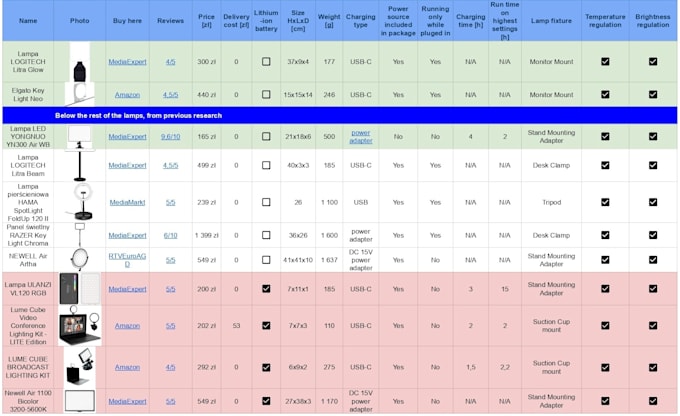The height and width of the screenshot is (416, 680).
Task: Select the Charging type column header
Action: pyautogui.click(x=360, y=21)
